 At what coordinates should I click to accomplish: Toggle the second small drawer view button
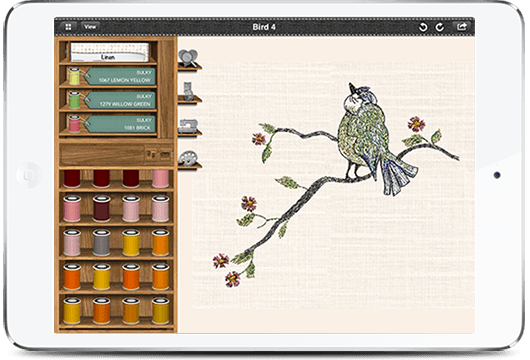pos(165,155)
